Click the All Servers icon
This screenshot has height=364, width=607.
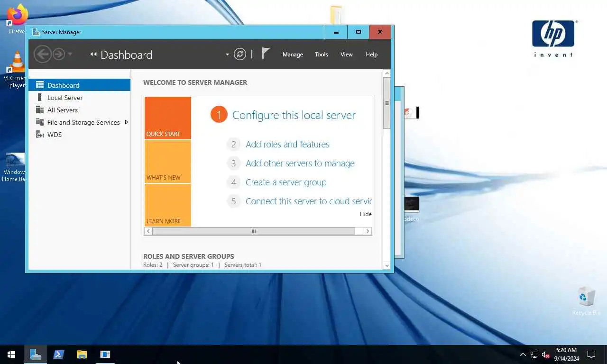(x=40, y=110)
